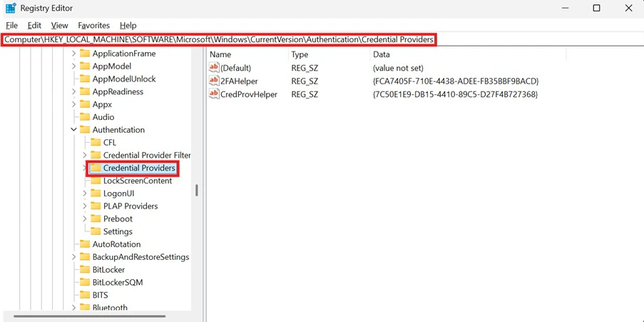Expand the PLAP Providers key
644x322 pixels.
(x=85, y=206)
